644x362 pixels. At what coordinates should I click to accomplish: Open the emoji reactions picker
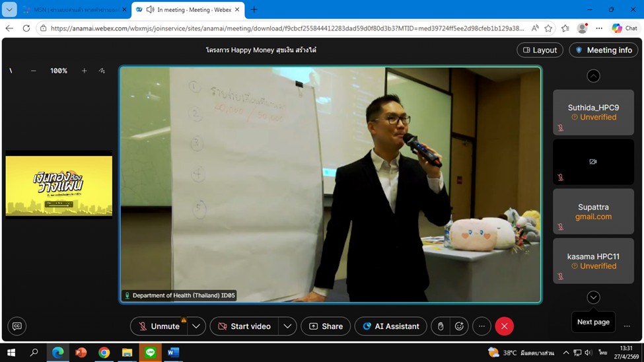click(x=459, y=326)
